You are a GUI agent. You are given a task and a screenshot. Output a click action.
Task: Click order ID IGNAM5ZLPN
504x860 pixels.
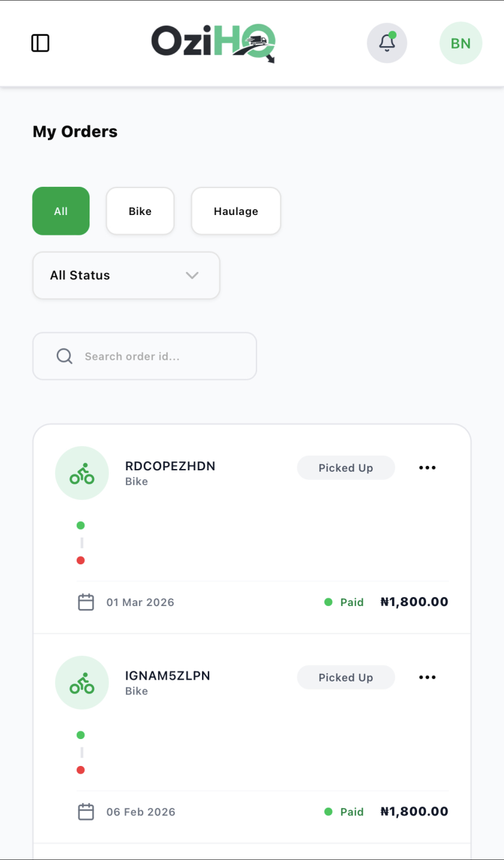pyautogui.click(x=168, y=676)
